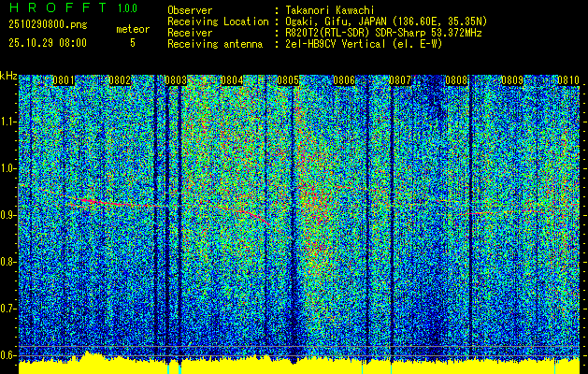Select the meteor count label
This screenshot has height=374, width=588.
pos(133,29)
